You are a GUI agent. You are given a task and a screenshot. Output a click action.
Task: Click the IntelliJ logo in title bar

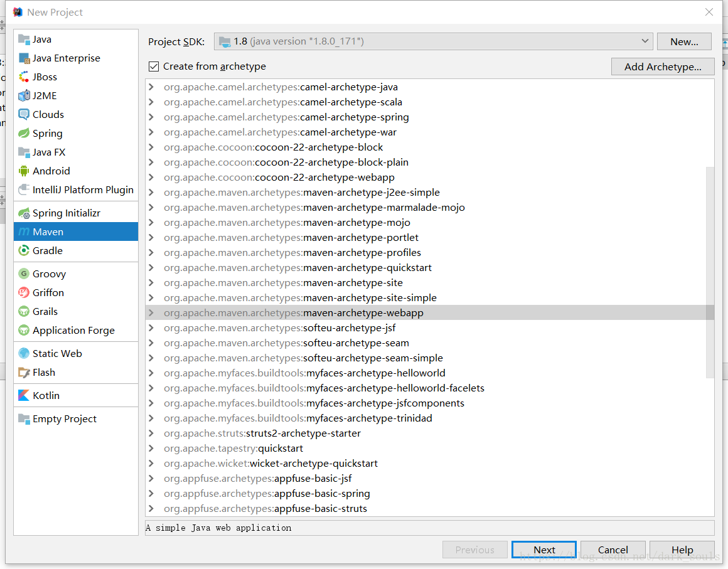click(x=18, y=12)
